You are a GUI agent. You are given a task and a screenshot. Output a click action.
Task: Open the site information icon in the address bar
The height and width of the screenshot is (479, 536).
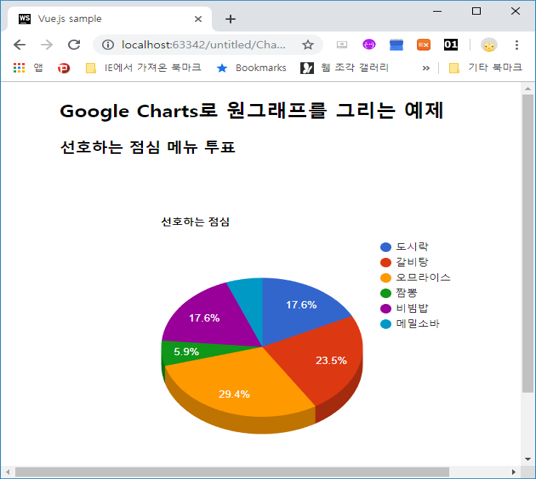coord(108,45)
